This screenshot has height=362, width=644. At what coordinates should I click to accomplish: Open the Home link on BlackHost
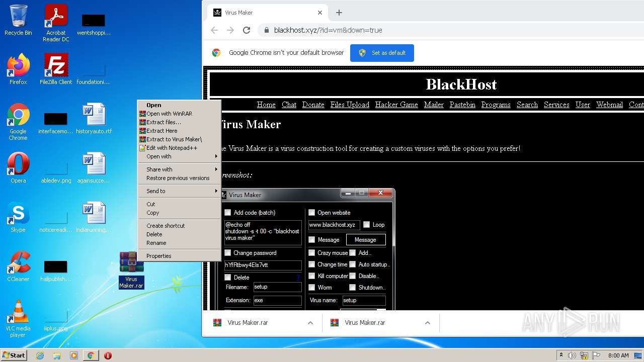pyautogui.click(x=266, y=105)
